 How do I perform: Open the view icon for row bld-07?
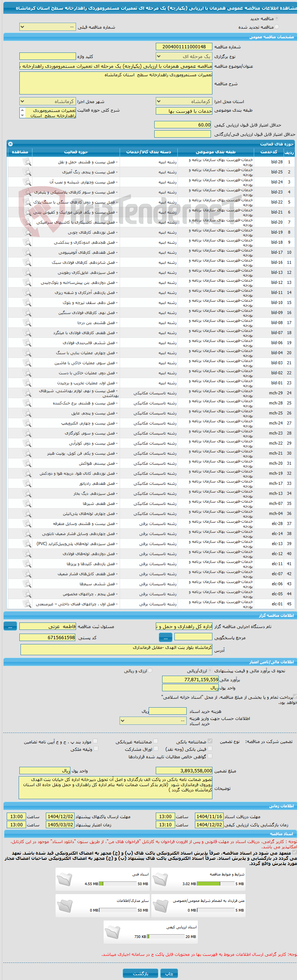point(27,333)
